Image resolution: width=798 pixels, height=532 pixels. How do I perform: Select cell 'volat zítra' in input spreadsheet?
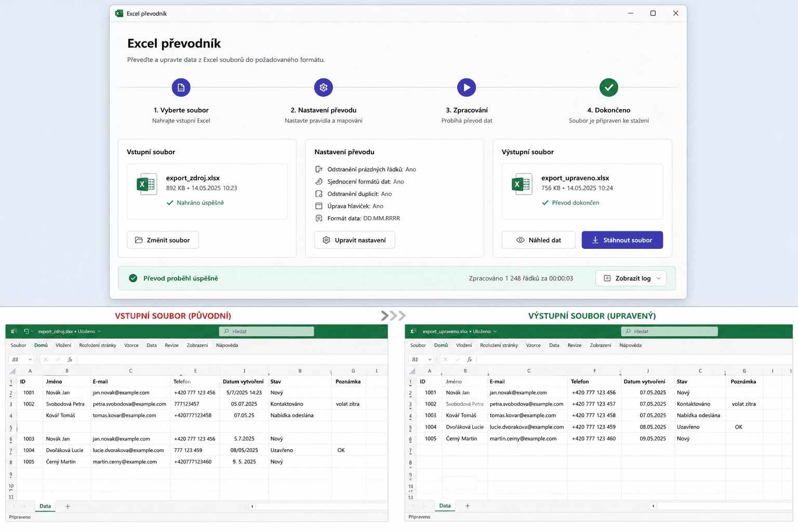348,404
